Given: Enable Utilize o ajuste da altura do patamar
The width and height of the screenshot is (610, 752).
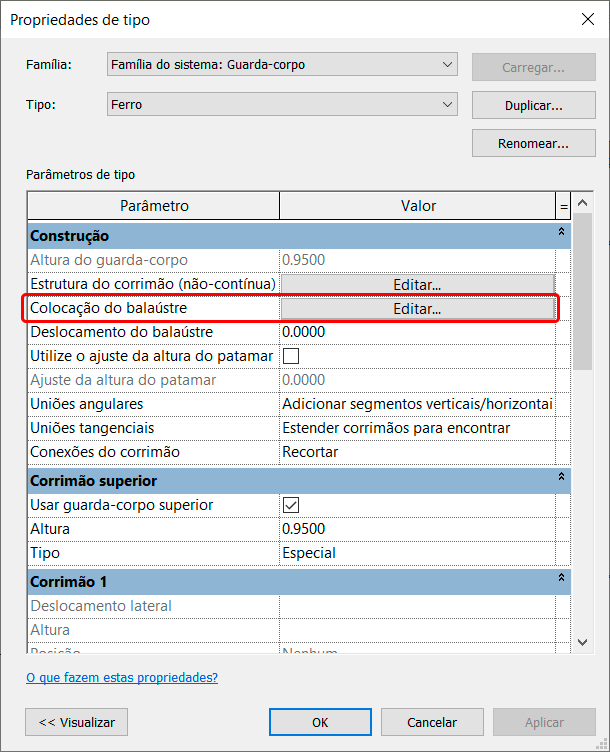Looking at the screenshot, I should click(x=292, y=356).
